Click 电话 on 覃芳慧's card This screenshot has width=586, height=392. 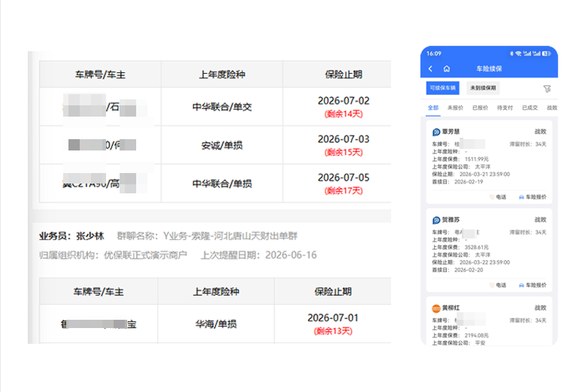click(501, 197)
